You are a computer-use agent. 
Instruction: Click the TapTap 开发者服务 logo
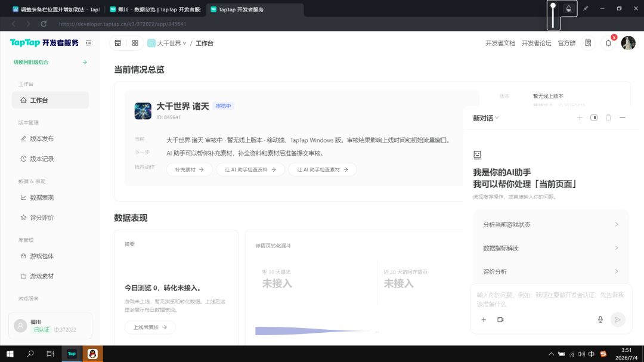[x=44, y=43]
